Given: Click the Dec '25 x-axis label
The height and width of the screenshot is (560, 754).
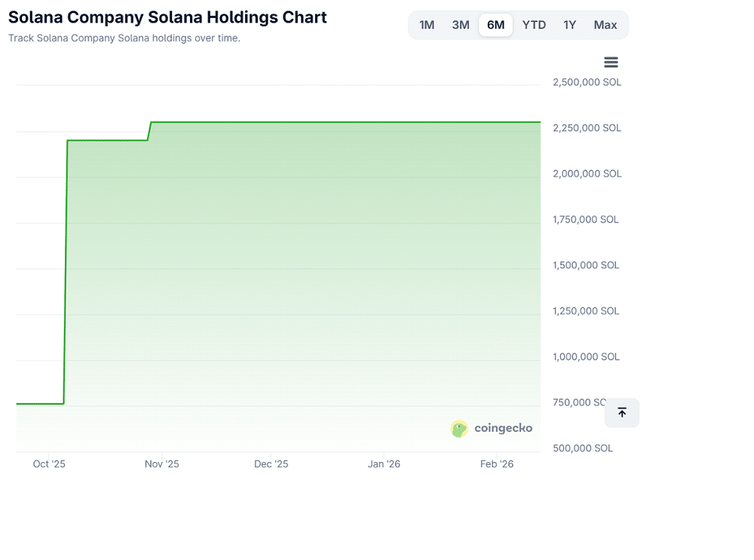Looking at the screenshot, I should pyautogui.click(x=271, y=464).
